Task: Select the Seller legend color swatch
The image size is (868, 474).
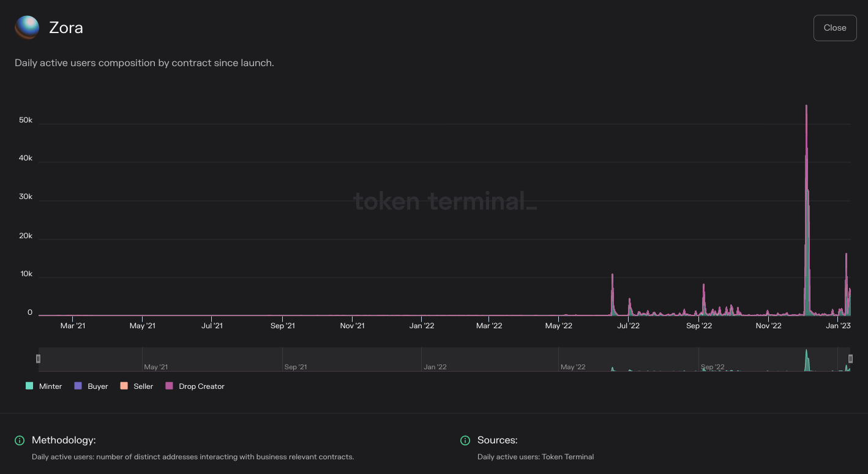Action: coord(123,386)
